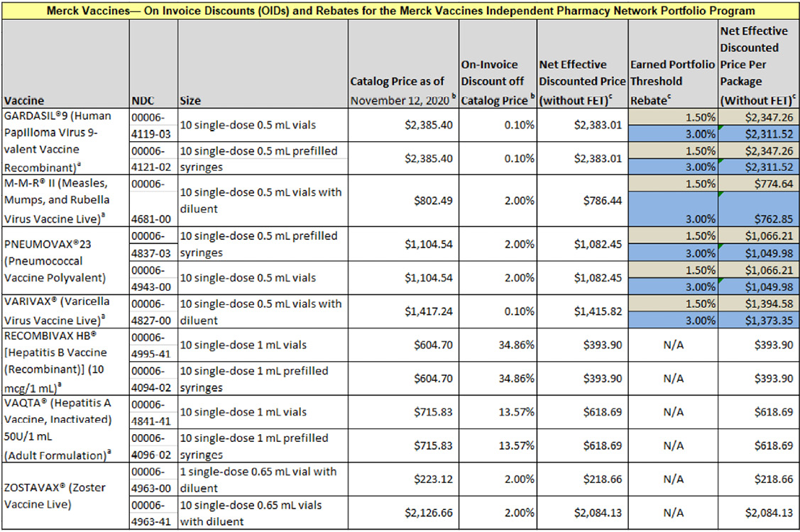
Task: Click NDC cell 00006-4837-03
Action: (153, 244)
